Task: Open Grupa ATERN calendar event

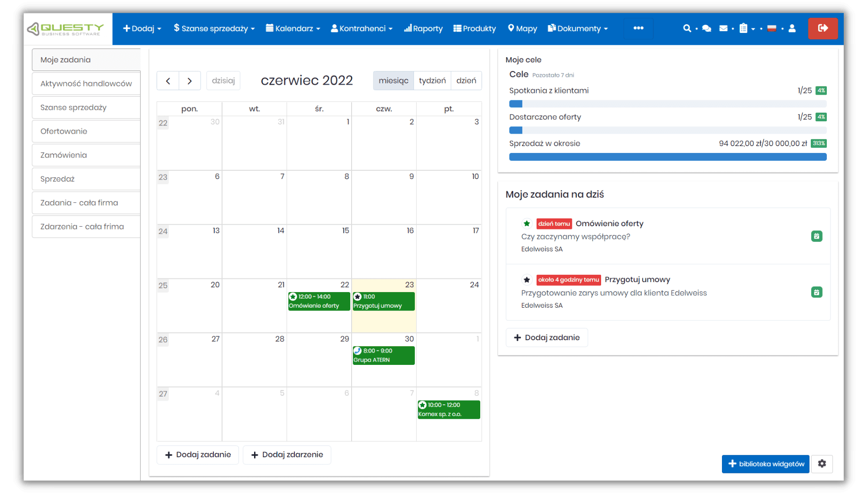Action: pos(384,355)
